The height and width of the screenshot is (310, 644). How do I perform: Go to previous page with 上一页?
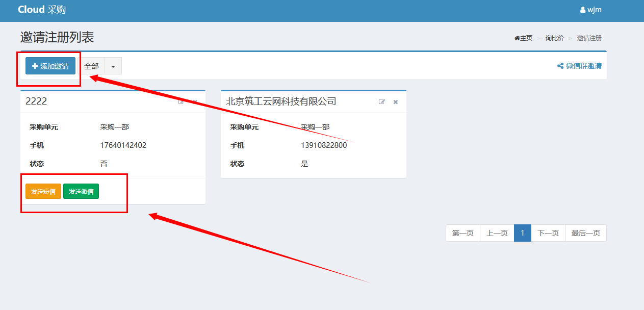pos(497,233)
